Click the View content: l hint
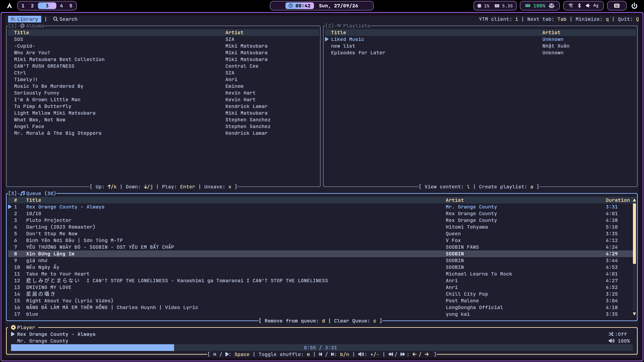The height and width of the screenshot is (362, 644). click(x=447, y=187)
